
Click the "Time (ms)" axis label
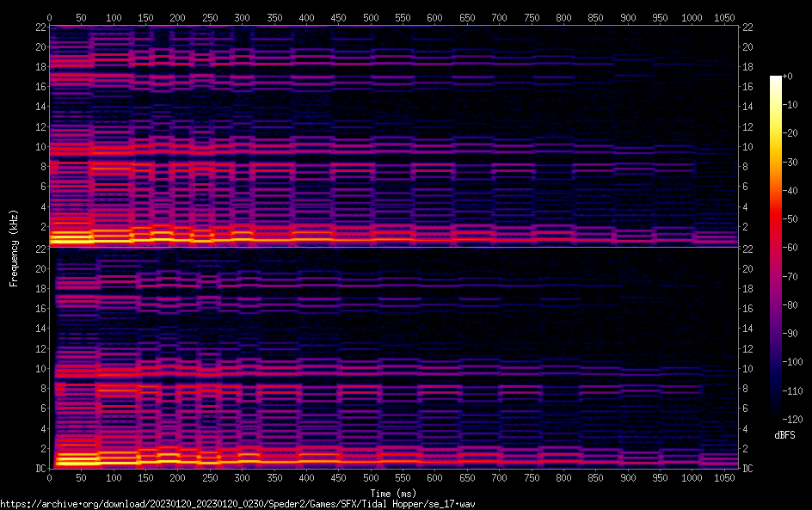coord(393,493)
